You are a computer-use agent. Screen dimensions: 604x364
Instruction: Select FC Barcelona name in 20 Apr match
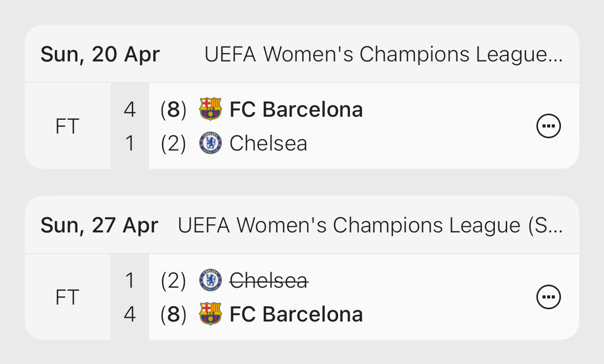[x=296, y=110]
